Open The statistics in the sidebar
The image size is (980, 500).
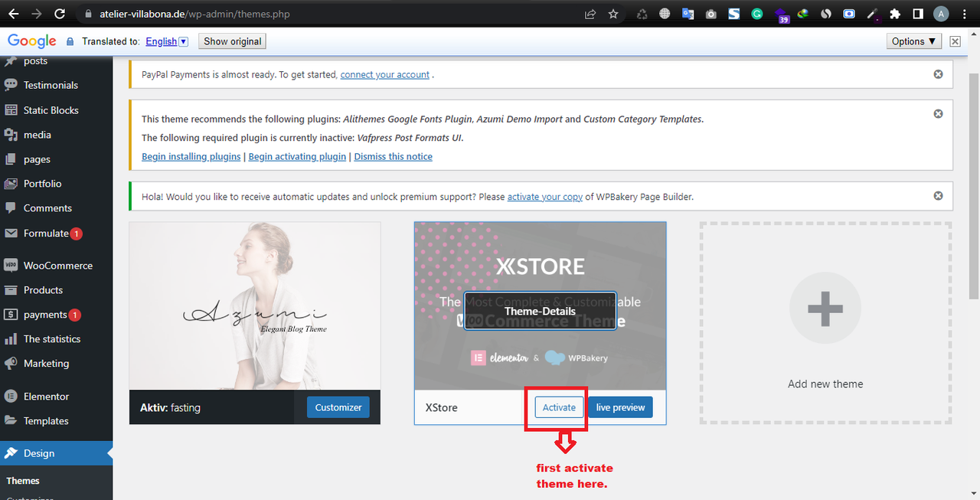pyautogui.click(x=56, y=339)
